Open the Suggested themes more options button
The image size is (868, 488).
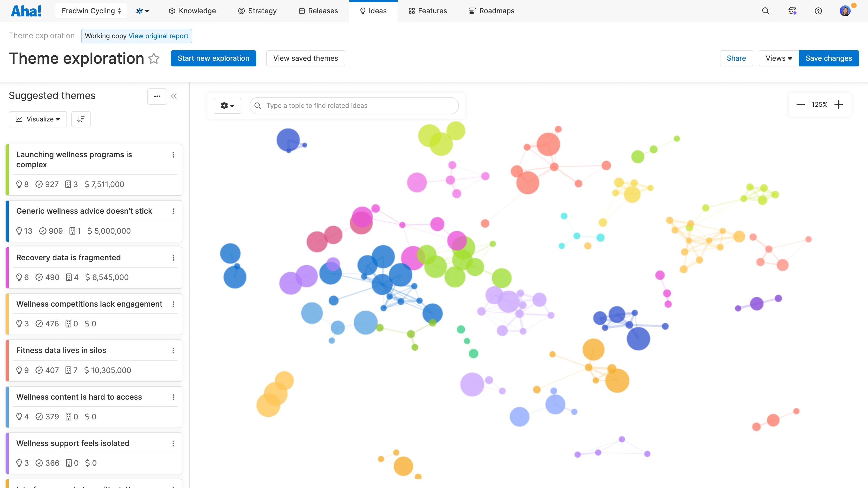157,96
